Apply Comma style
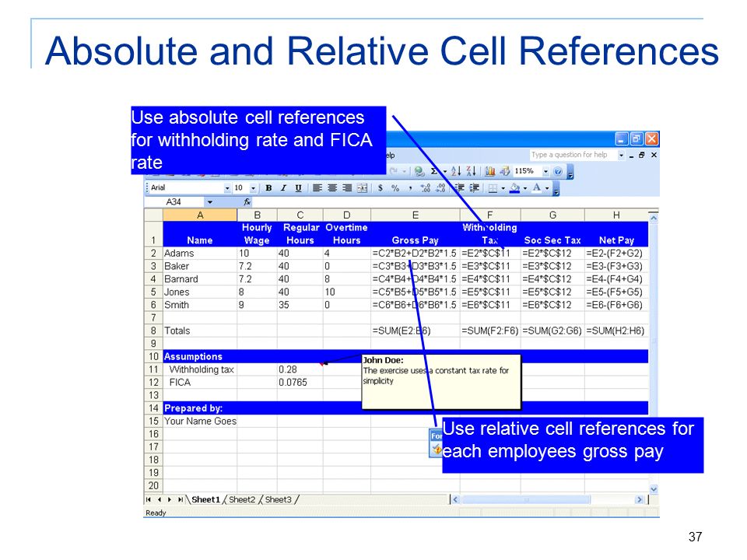Viewport: 747px width, 560px height. (410, 188)
